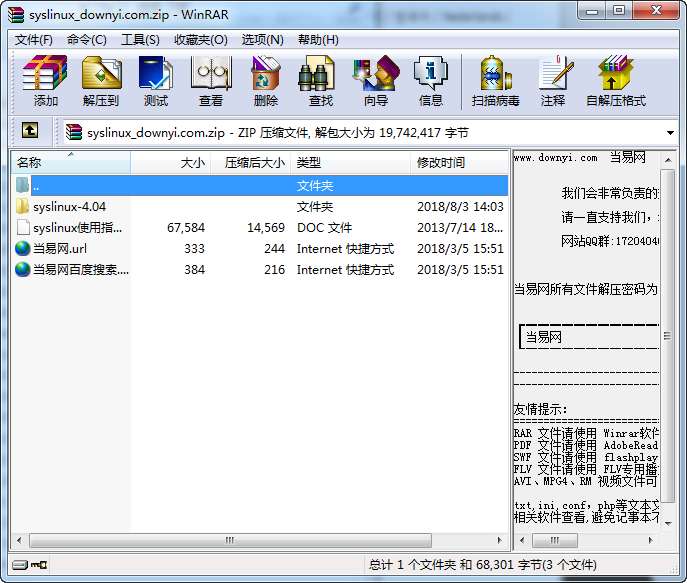The image size is (687, 583).
Task: Click the key password icon in status bar
Action: [39, 565]
